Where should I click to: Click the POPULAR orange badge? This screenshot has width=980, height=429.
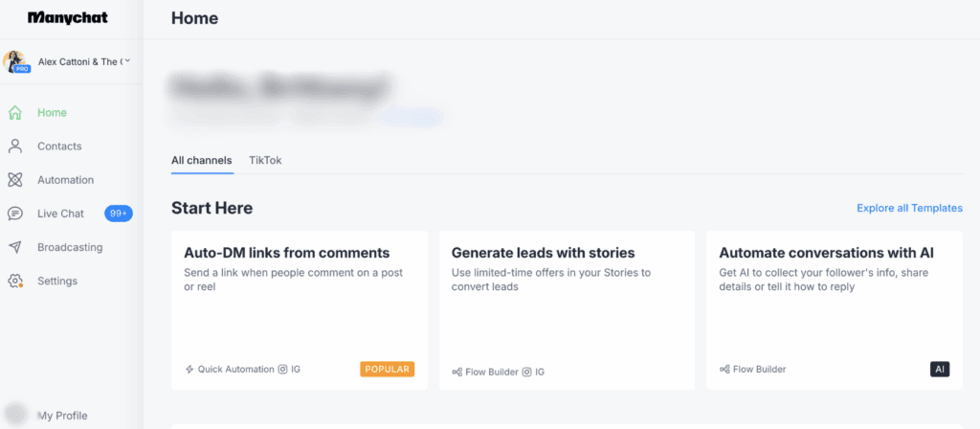click(388, 369)
